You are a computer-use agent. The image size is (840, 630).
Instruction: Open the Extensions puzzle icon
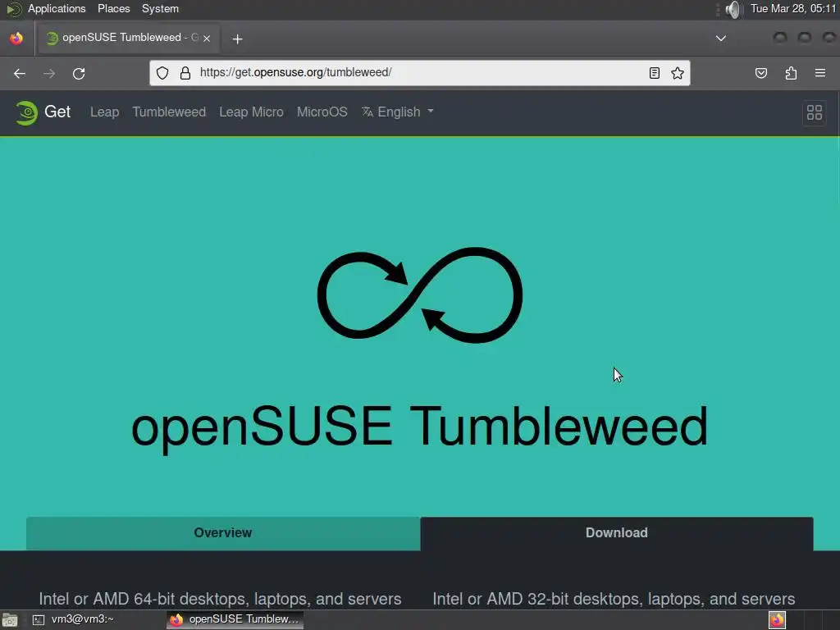coord(791,73)
